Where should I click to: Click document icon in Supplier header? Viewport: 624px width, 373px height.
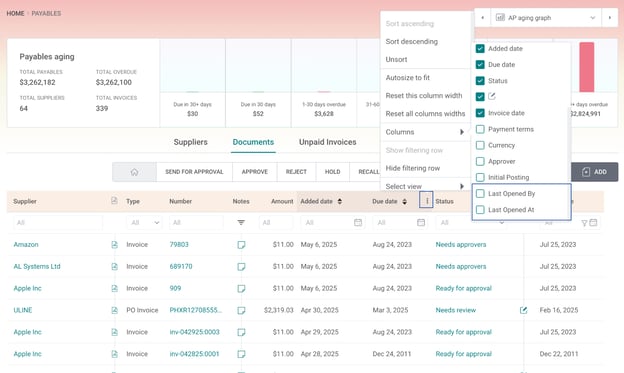(114, 201)
